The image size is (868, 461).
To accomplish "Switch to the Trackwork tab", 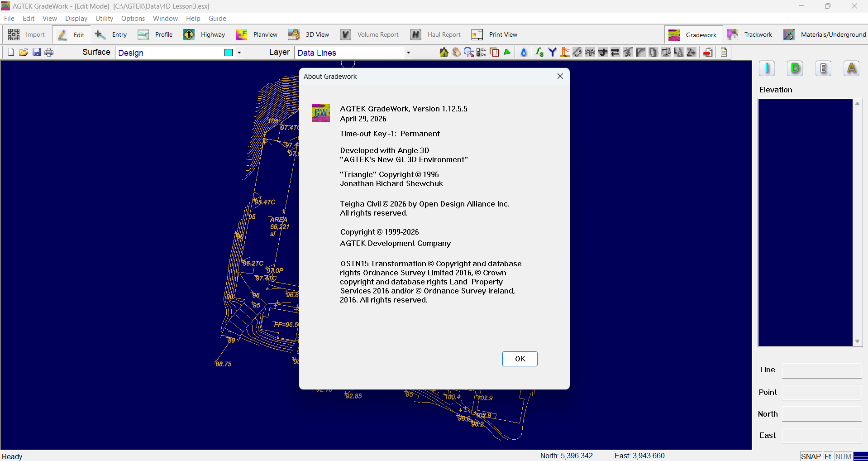I will click(750, 35).
